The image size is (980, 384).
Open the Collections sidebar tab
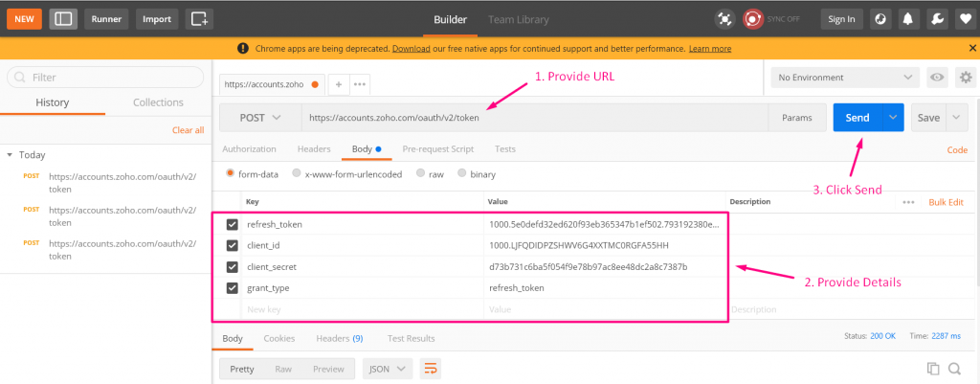(x=158, y=102)
